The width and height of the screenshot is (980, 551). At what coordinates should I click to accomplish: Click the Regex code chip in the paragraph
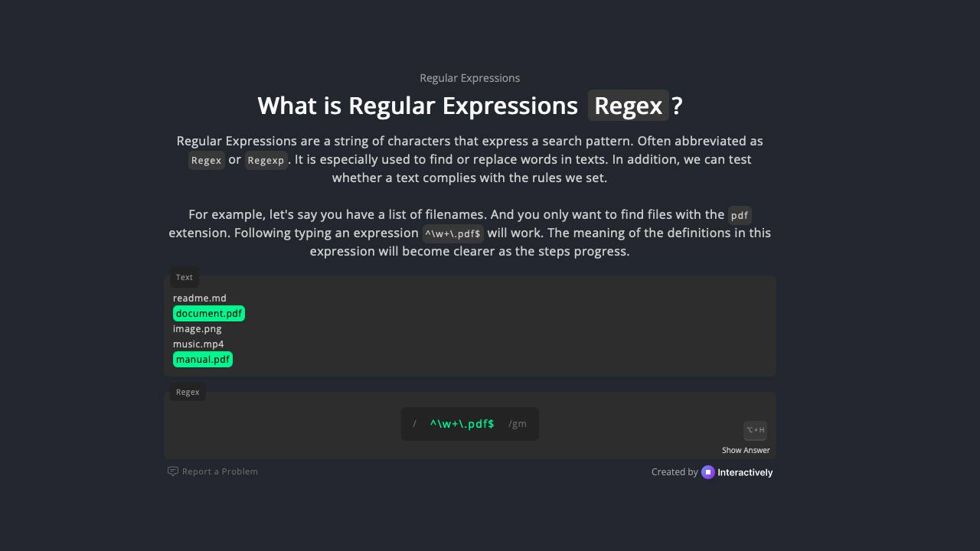(x=206, y=160)
